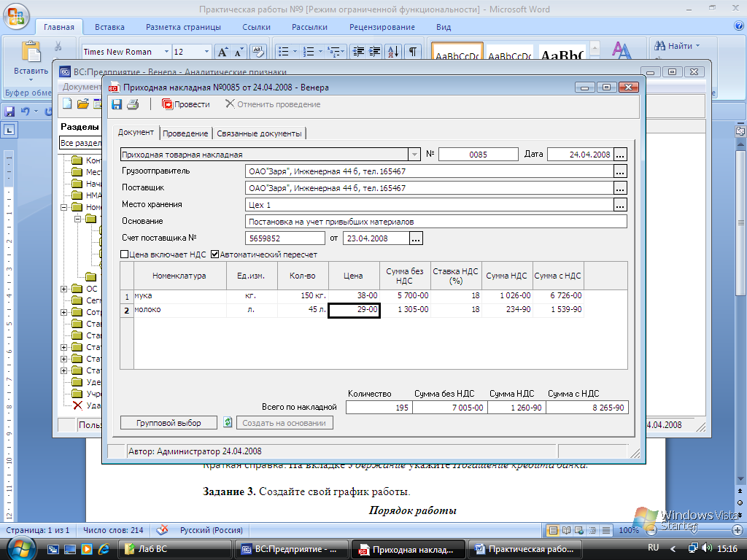Open the Дата picker ellipsis button

pos(620,155)
